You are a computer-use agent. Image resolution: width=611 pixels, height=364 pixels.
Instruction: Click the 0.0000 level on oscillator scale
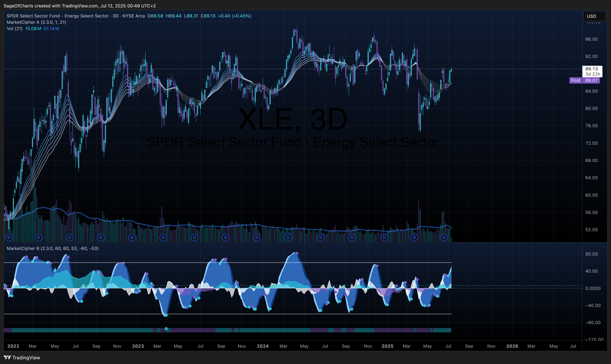click(x=593, y=288)
